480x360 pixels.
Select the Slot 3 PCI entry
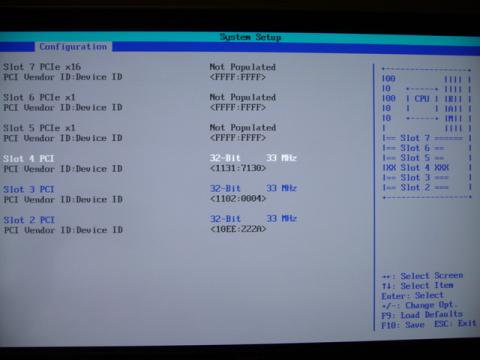[29, 189]
